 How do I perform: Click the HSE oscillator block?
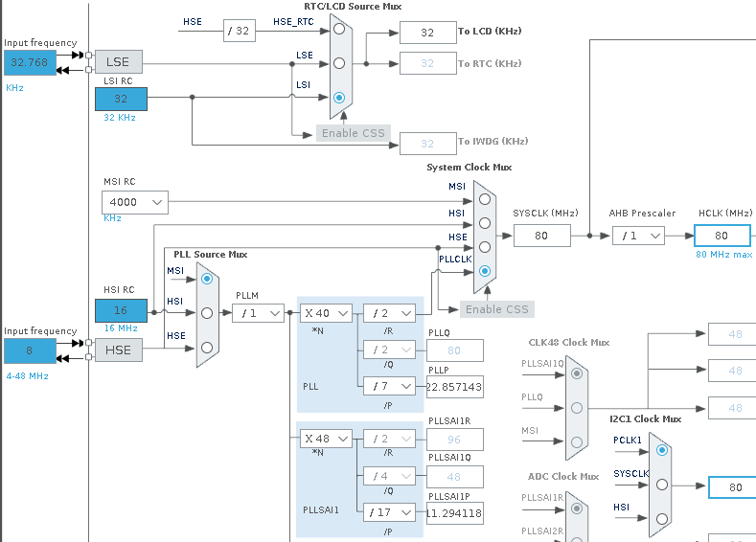pos(118,350)
